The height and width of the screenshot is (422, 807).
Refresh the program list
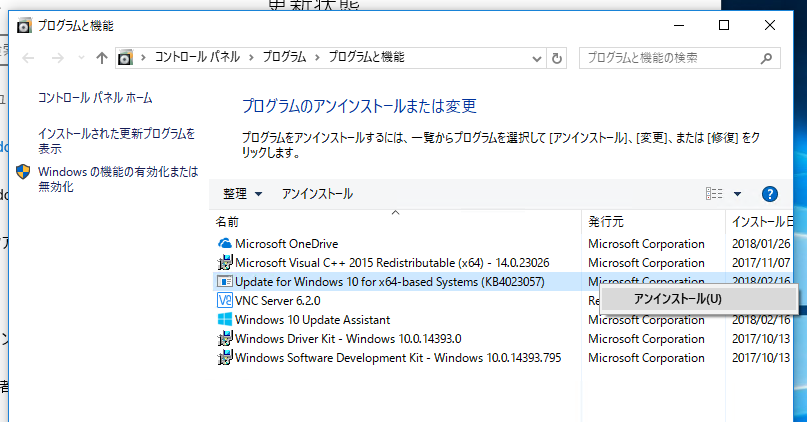click(x=556, y=58)
